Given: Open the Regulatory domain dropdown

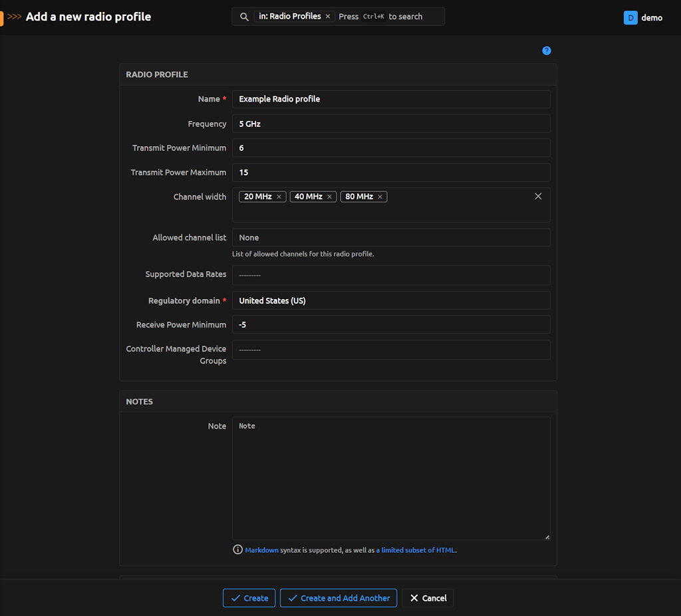Looking at the screenshot, I should click(391, 300).
